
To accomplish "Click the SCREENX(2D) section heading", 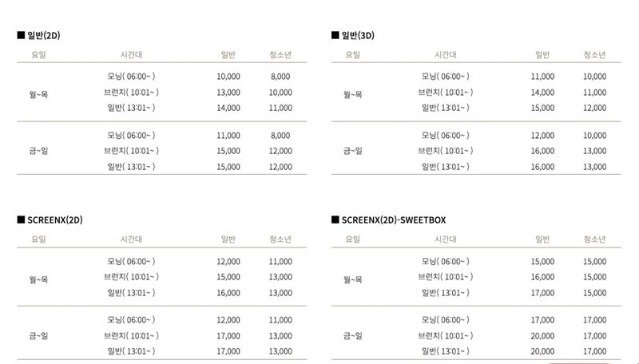I will (55, 220).
